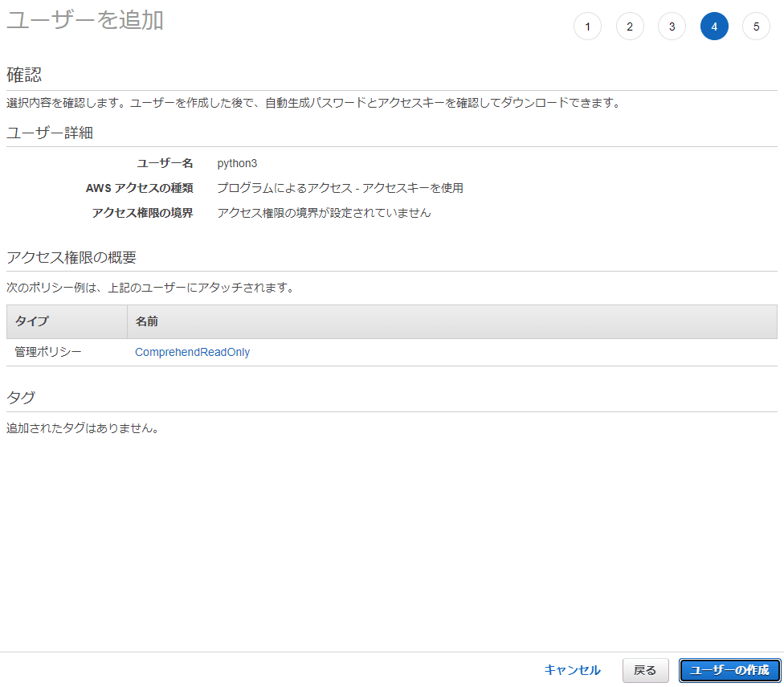The image size is (784, 687).
Task: Click the 名前 column header
Action: (452, 321)
